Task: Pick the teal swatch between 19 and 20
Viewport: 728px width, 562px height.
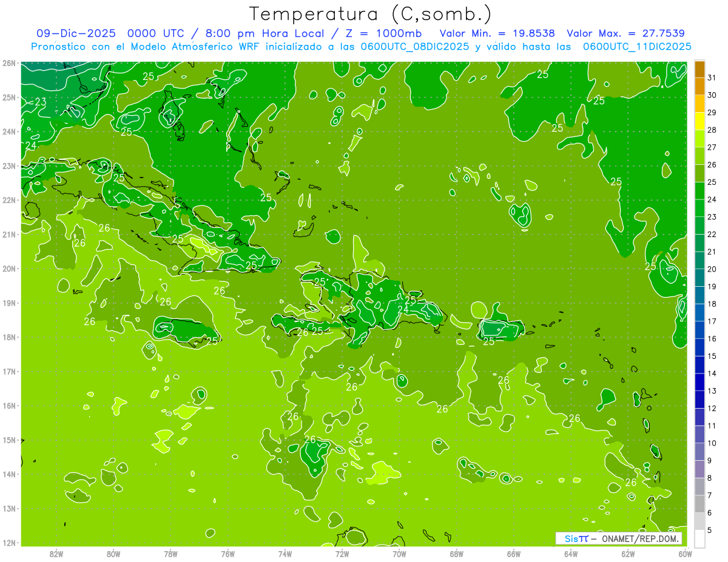Action: (699, 278)
